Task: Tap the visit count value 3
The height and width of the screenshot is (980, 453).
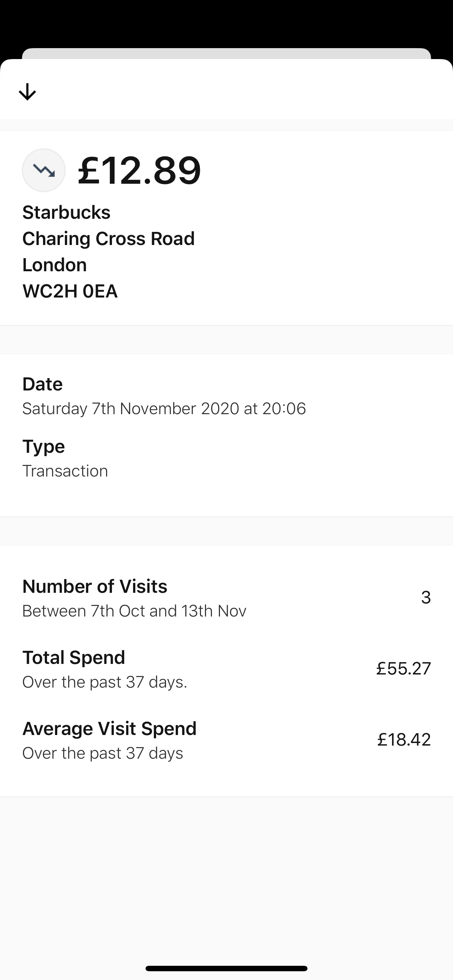Action: [x=426, y=597]
